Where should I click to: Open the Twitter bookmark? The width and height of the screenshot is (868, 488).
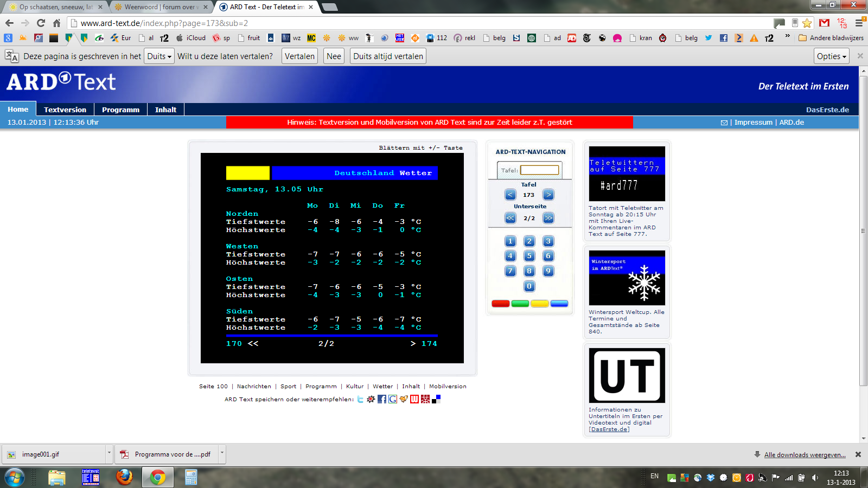709,38
